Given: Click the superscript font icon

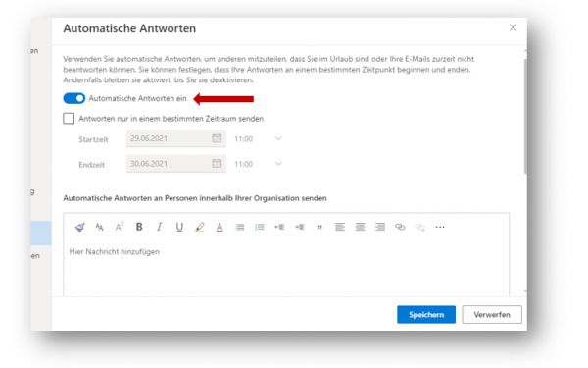Looking at the screenshot, I should [x=120, y=227].
